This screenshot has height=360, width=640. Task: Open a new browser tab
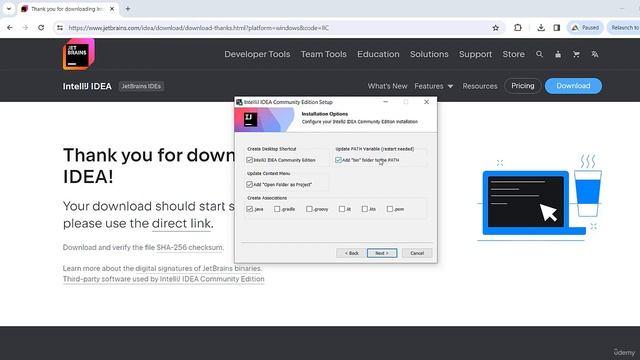128,9
